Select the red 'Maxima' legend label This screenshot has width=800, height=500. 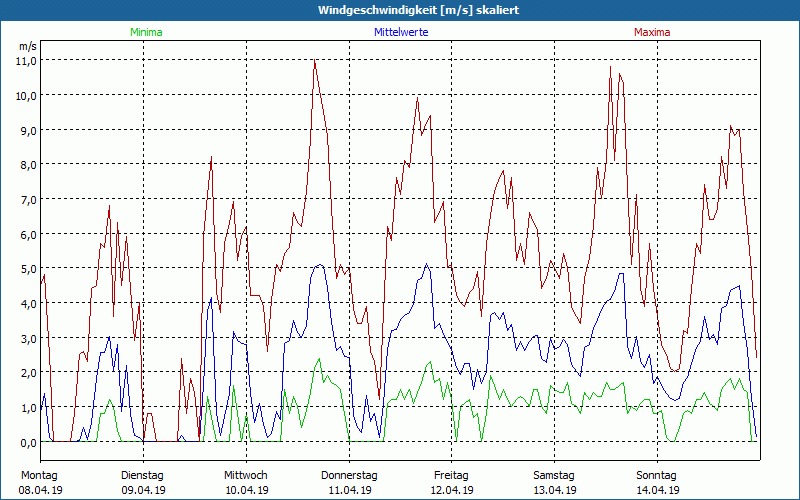[652, 32]
